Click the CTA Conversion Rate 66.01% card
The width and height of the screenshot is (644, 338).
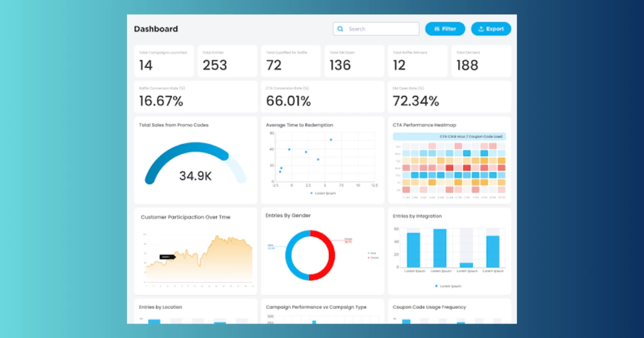pyautogui.click(x=322, y=97)
